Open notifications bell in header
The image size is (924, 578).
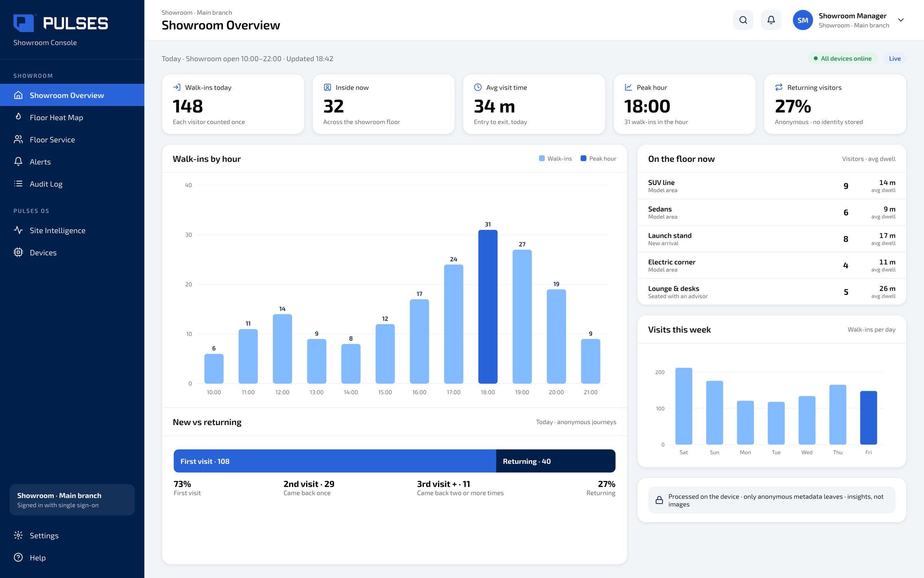(x=771, y=20)
